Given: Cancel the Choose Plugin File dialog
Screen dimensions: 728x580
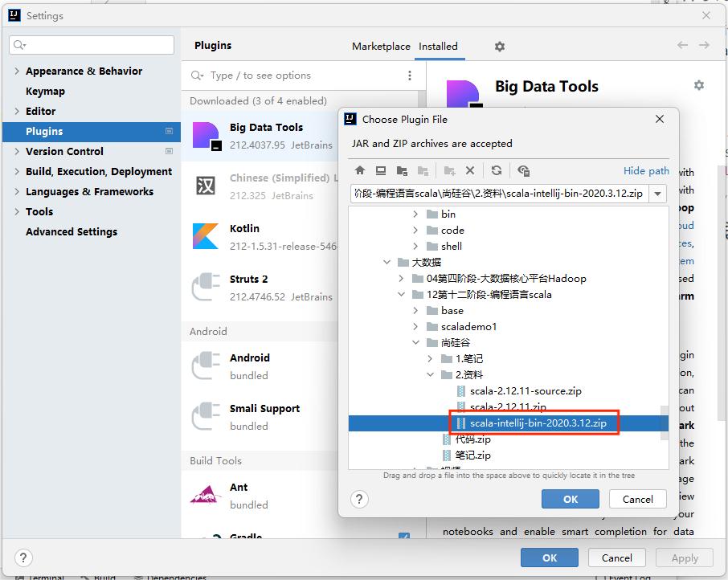Looking at the screenshot, I should coord(637,499).
